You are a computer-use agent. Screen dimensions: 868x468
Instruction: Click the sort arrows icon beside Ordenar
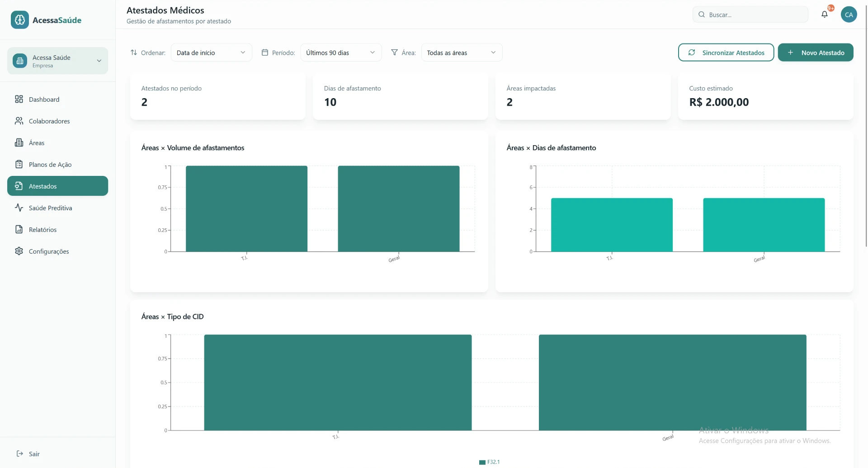(134, 52)
